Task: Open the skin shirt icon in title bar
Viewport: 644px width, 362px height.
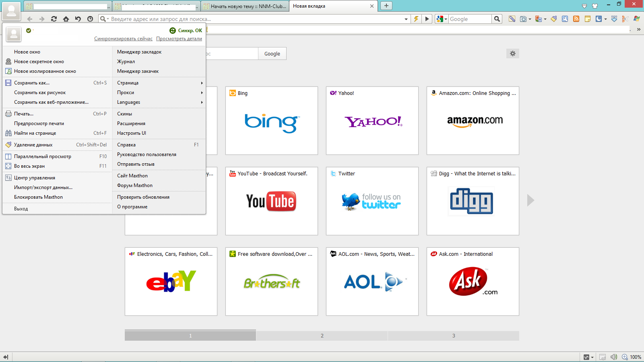Action: pos(595,6)
